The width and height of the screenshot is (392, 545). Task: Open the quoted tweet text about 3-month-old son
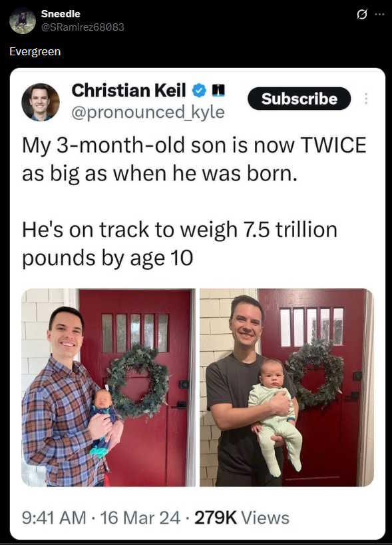coord(194,159)
